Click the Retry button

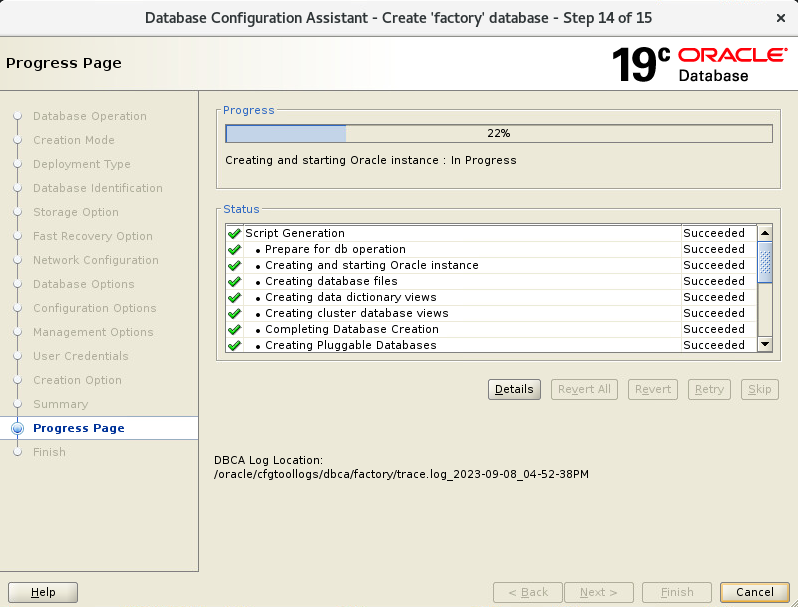709,389
